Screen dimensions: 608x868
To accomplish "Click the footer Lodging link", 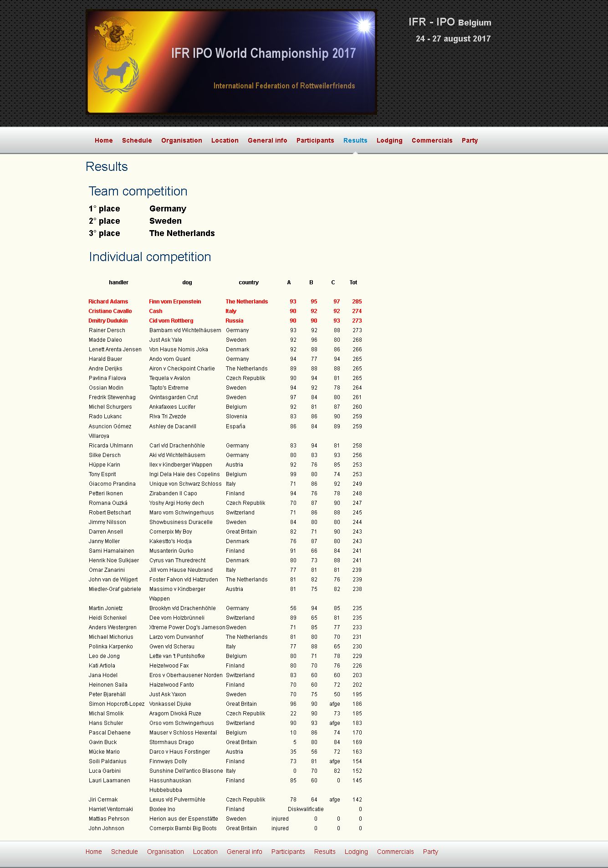I will coord(356,852).
